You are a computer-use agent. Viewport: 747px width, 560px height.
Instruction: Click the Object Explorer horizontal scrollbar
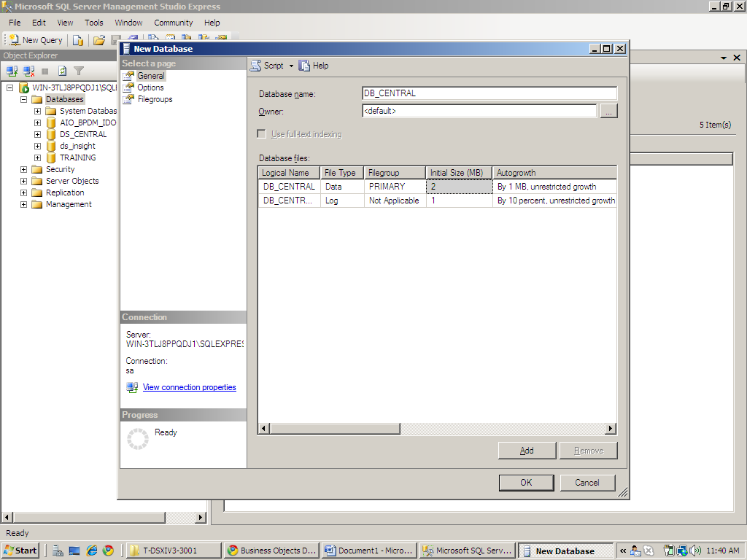89,517
